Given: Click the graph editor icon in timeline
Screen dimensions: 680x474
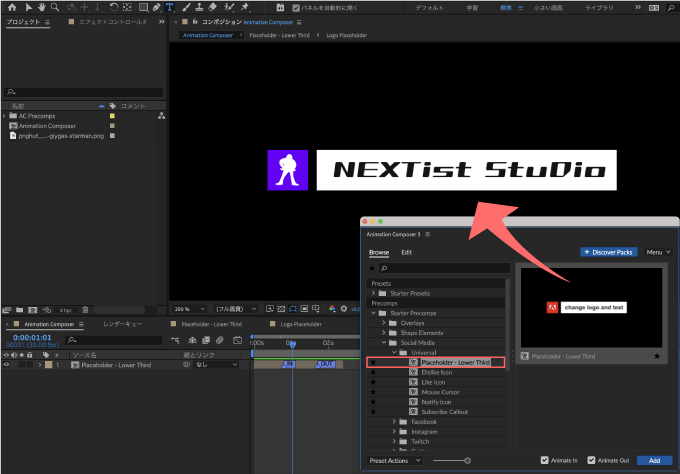Looking at the screenshot, I should tap(237, 340).
